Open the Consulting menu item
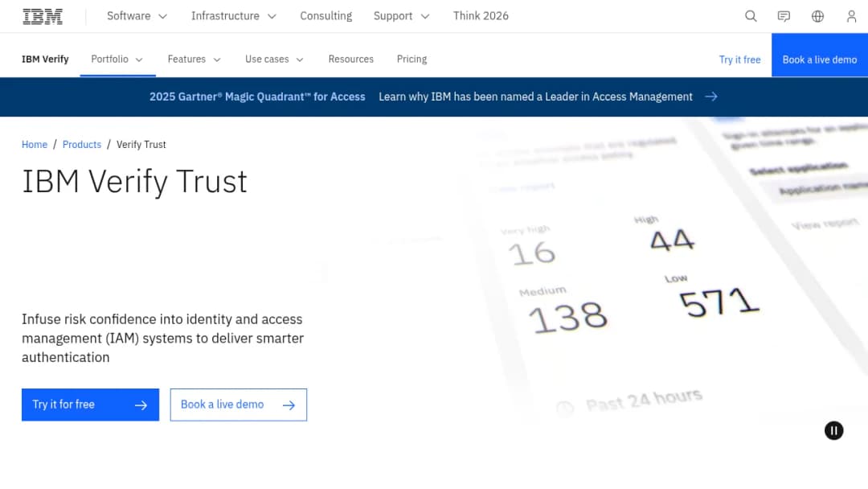 pos(326,16)
